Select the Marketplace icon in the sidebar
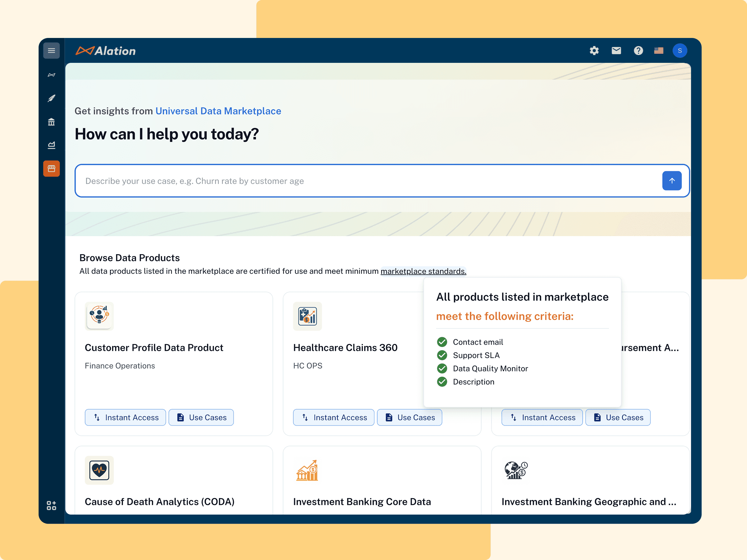The image size is (747, 560). (x=51, y=168)
